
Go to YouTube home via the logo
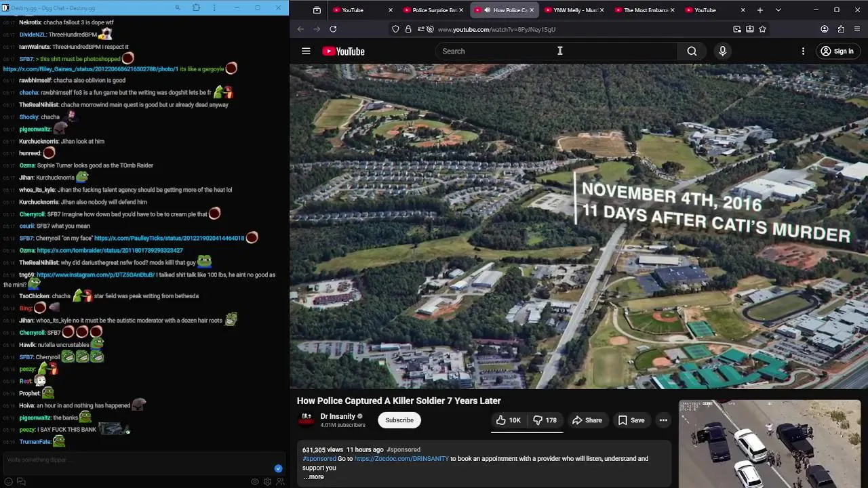point(343,52)
